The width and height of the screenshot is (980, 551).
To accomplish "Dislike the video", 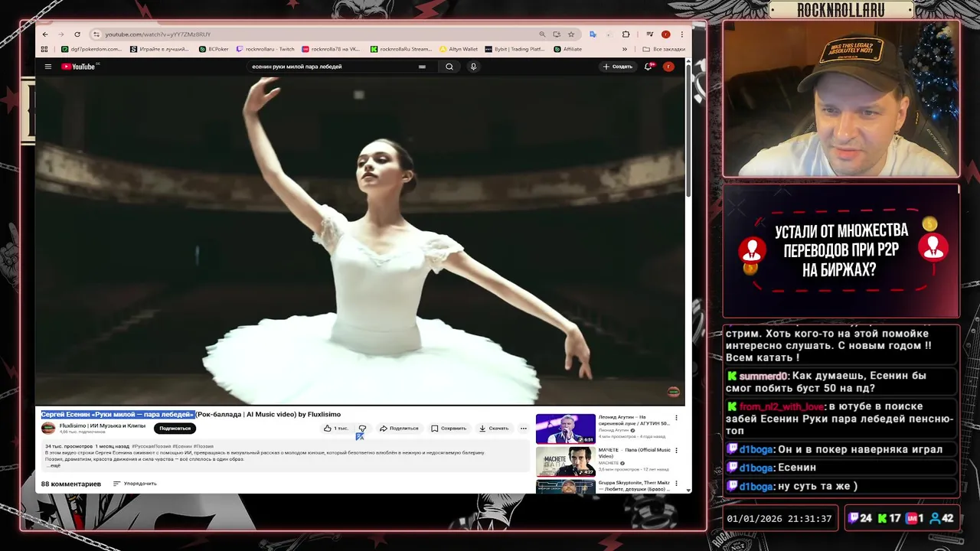I will click(x=362, y=429).
